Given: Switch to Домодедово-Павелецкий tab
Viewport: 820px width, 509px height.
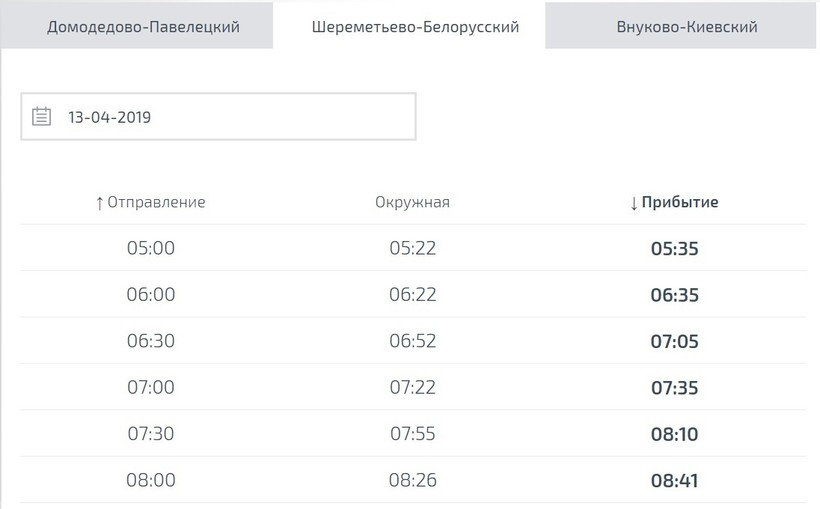Looking at the screenshot, I should (x=143, y=27).
